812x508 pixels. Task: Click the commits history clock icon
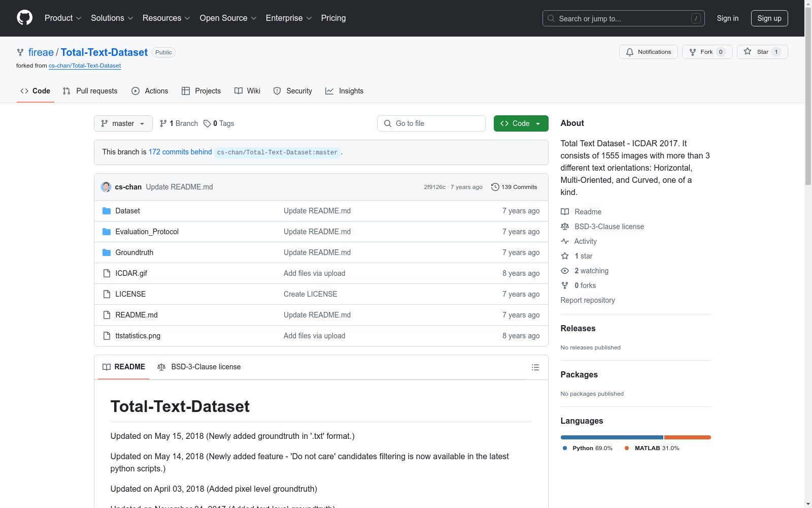(x=495, y=187)
